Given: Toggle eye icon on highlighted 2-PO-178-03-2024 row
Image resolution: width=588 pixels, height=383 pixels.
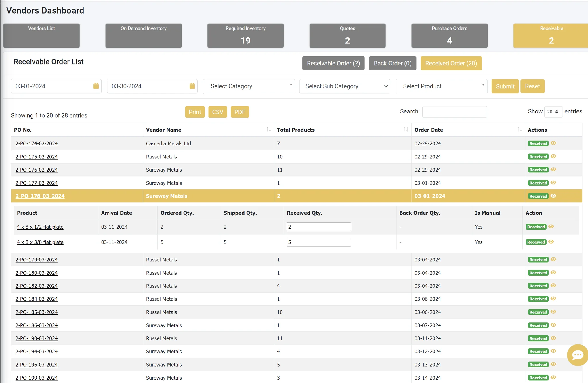Looking at the screenshot, I should pos(553,196).
